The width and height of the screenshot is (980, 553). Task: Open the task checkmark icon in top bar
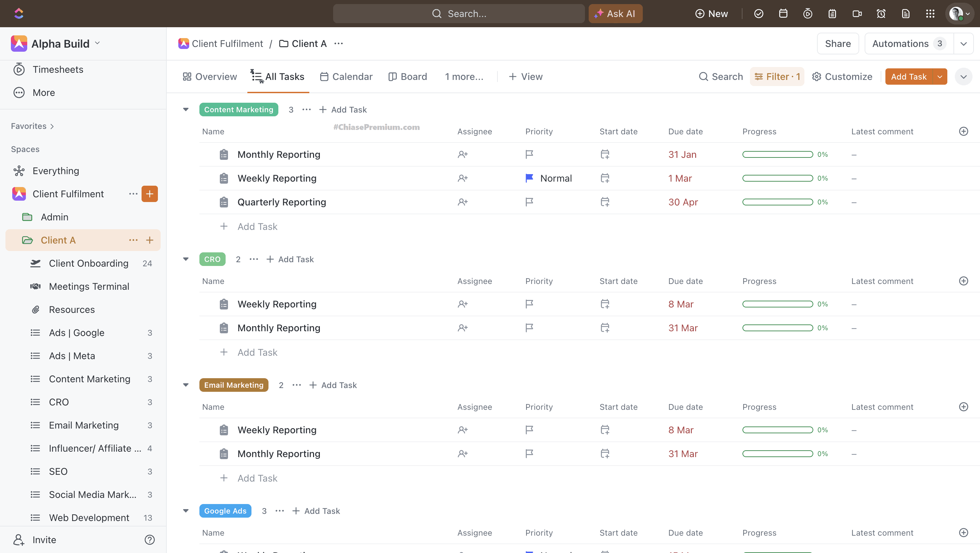[758, 13]
